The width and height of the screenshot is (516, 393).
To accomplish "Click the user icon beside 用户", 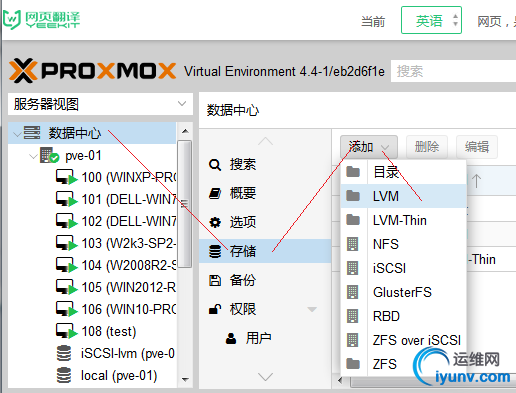I will coord(231,338).
